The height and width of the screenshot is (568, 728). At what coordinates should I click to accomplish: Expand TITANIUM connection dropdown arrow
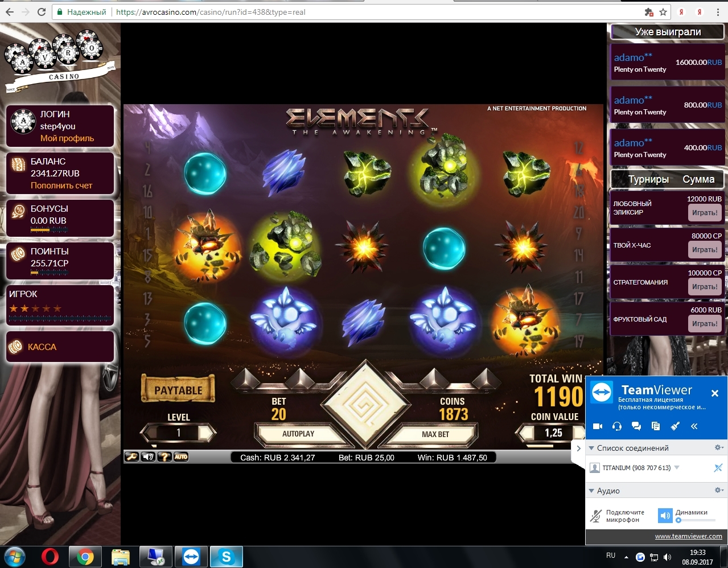point(677,467)
